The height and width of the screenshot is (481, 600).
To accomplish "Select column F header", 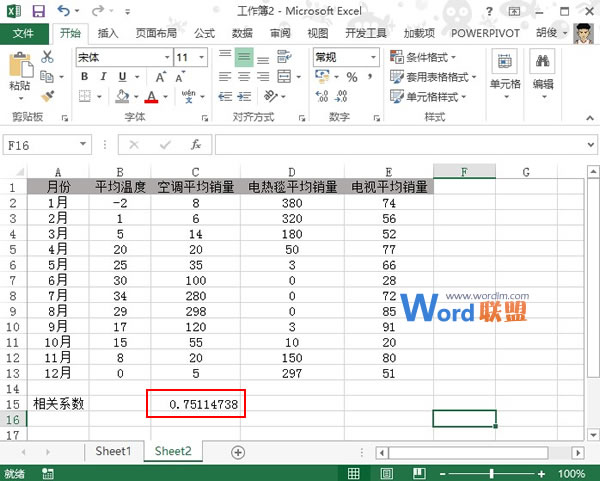I will tap(464, 172).
